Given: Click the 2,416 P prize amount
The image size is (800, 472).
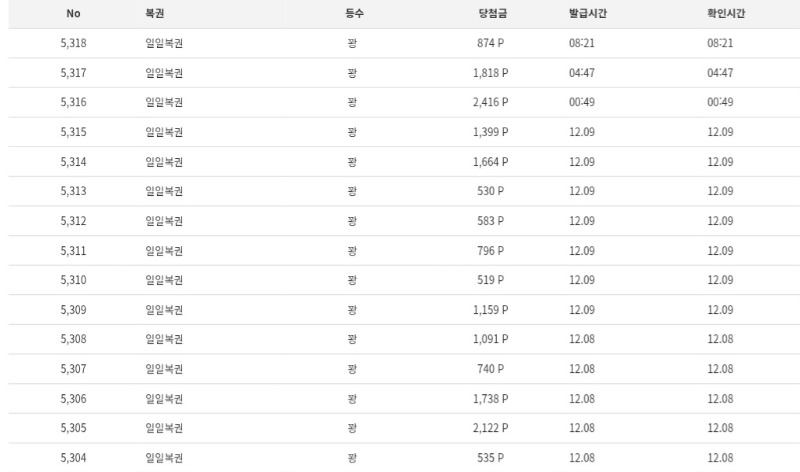Looking at the screenshot, I should click(491, 102).
